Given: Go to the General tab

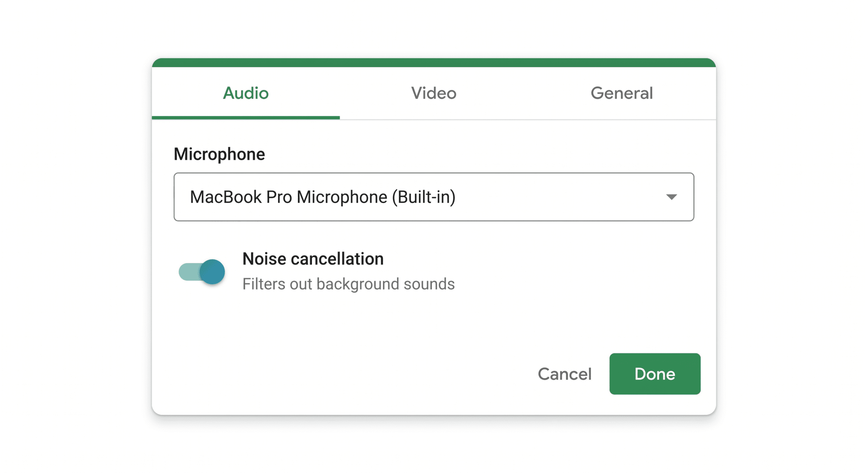Looking at the screenshot, I should tap(622, 93).
